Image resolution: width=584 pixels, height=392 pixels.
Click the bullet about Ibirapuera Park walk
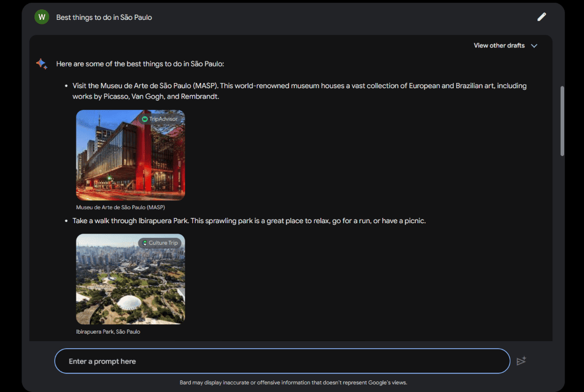249,221
